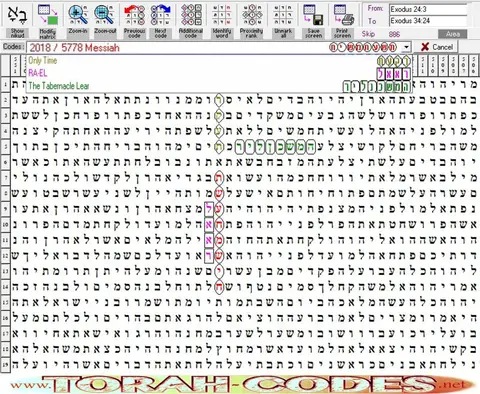Click the Area button

tap(452, 34)
